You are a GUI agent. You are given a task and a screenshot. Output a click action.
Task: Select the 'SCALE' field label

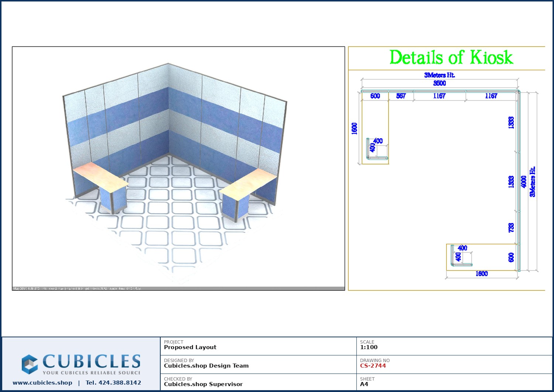pos(367,342)
